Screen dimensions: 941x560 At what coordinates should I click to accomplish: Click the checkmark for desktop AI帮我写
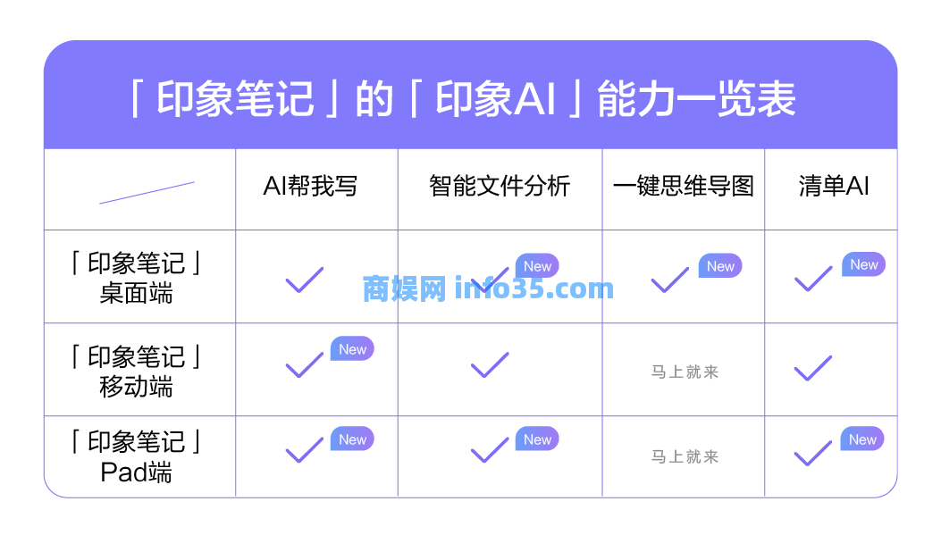tap(304, 280)
